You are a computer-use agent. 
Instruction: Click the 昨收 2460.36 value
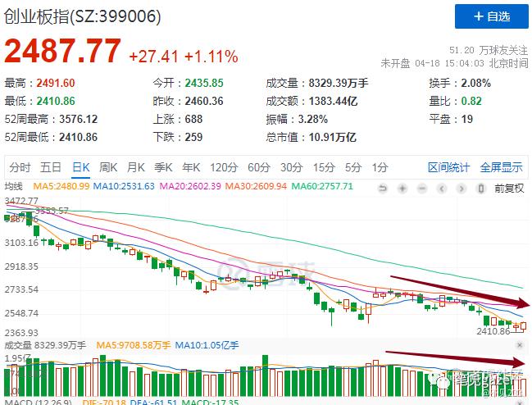(204, 101)
